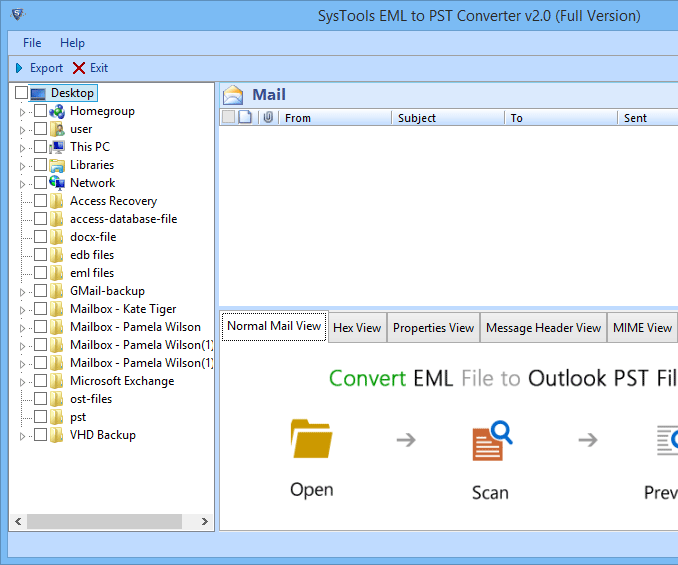The image size is (678, 565).
Task: Select the MIME View tab
Action: point(642,328)
